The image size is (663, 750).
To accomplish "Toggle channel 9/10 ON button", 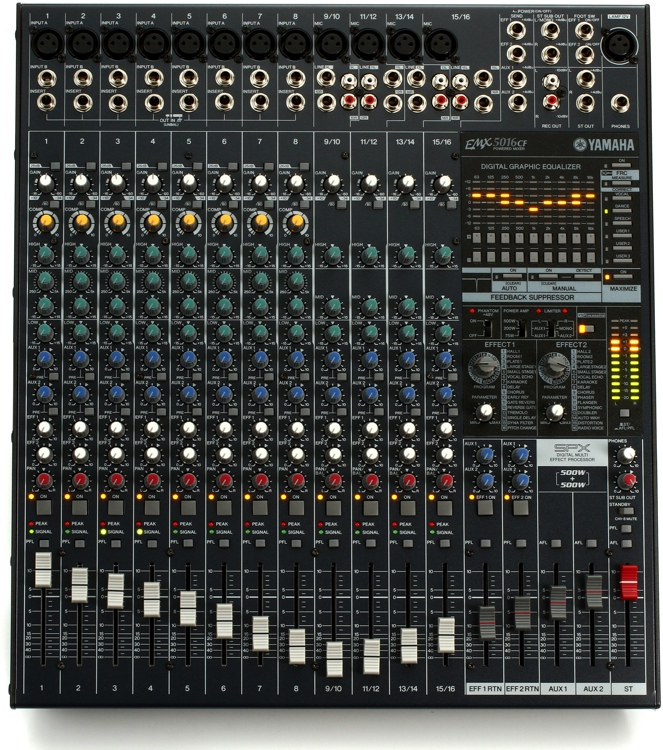I will tap(333, 508).
